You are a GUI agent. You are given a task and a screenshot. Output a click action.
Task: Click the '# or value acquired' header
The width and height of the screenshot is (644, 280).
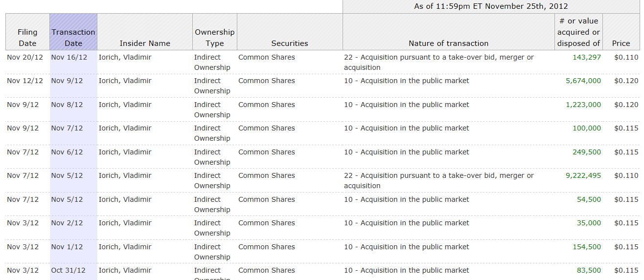pyautogui.click(x=578, y=32)
